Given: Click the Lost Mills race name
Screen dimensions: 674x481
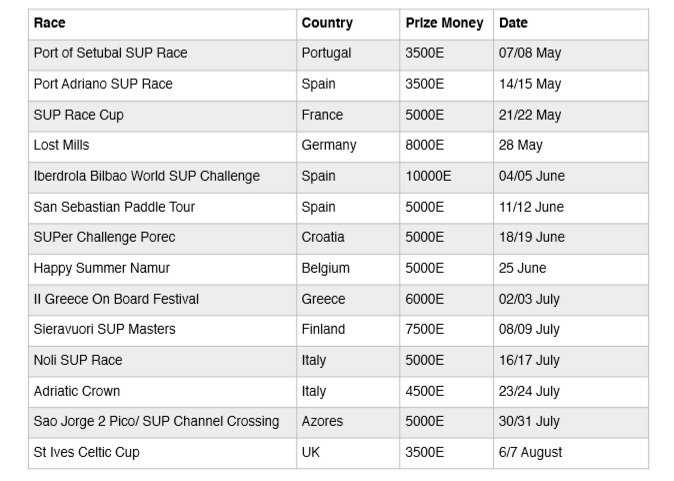Looking at the screenshot, I should click(x=62, y=145).
